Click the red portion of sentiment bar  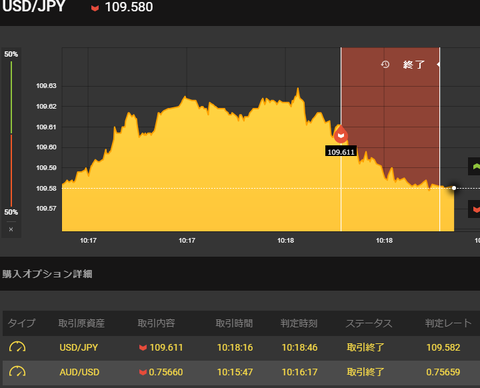click(11, 171)
